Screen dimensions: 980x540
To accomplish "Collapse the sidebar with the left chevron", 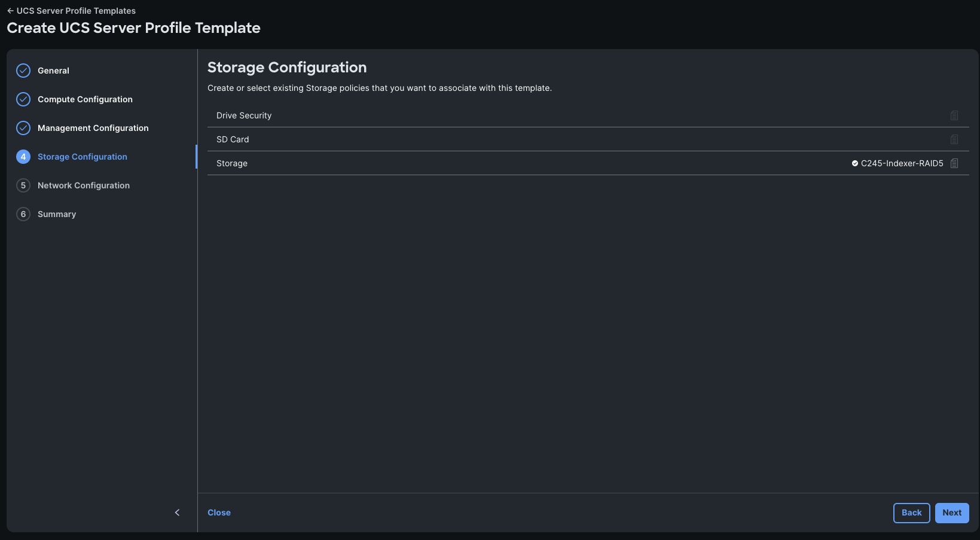I will [x=177, y=512].
